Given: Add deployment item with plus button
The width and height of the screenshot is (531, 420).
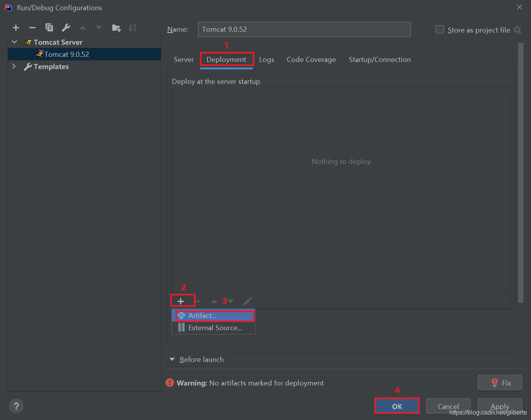Looking at the screenshot, I should pos(181,301).
